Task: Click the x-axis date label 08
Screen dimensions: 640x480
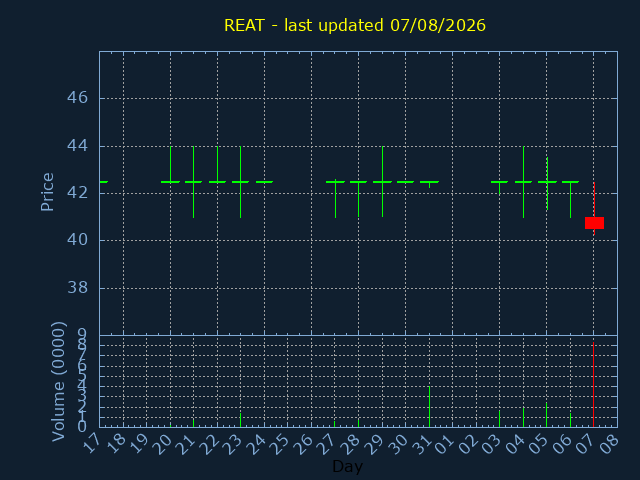Action: coord(609,443)
